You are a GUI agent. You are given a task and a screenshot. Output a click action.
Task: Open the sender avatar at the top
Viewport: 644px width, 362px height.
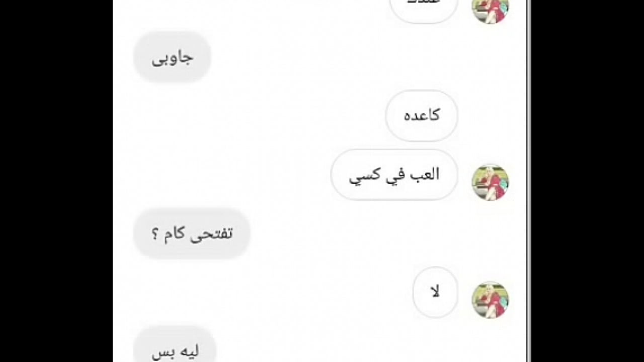(490, 10)
